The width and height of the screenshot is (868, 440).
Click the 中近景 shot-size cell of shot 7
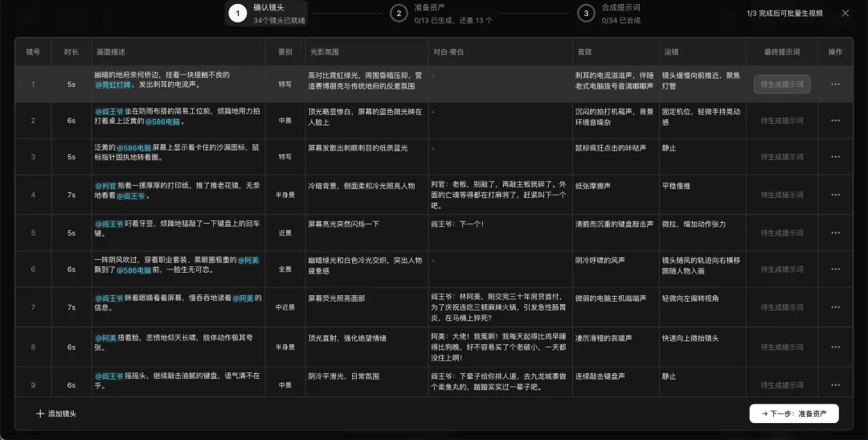(x=285, y=307)
